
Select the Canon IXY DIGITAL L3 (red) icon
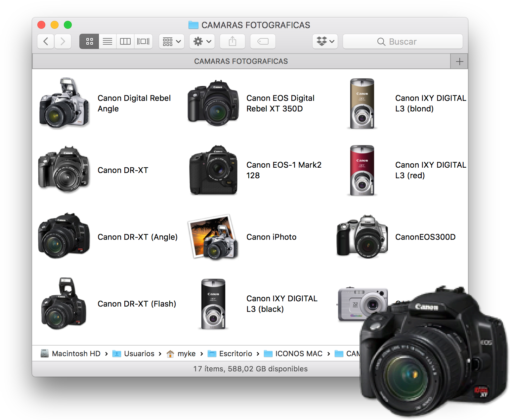[362, 170]
